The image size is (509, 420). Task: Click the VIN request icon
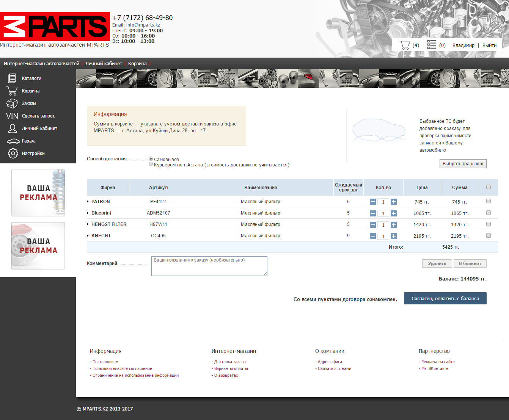coord(12,116)
